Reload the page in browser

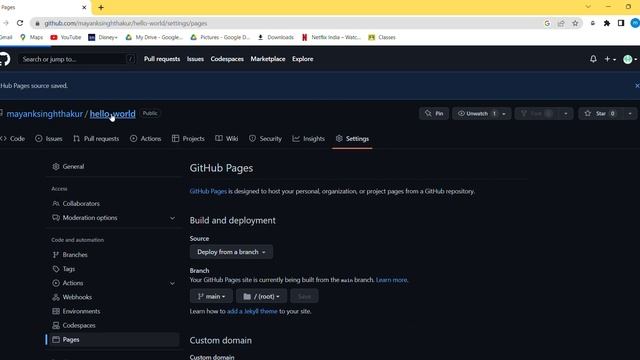[x=20, y=23]
